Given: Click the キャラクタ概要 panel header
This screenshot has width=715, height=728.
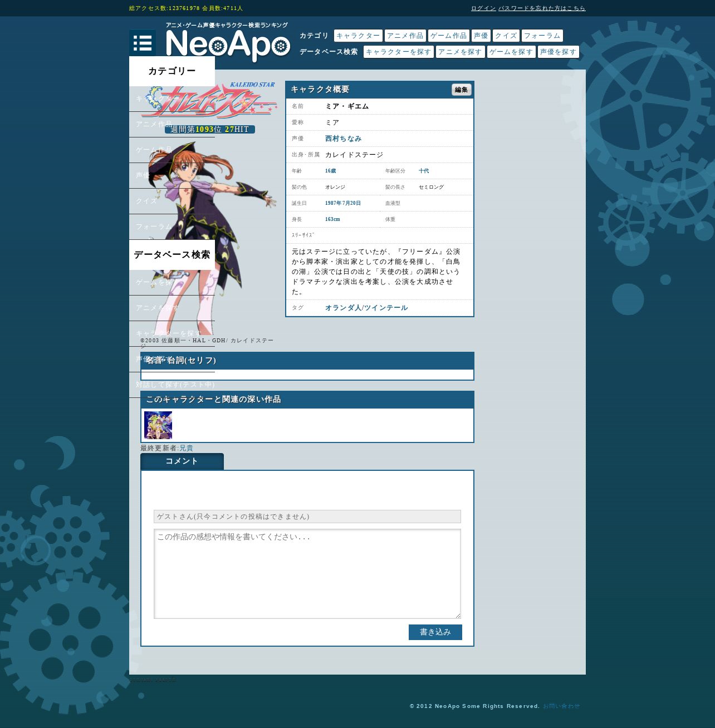Looking at the screenshot, I should pos(380,90).
